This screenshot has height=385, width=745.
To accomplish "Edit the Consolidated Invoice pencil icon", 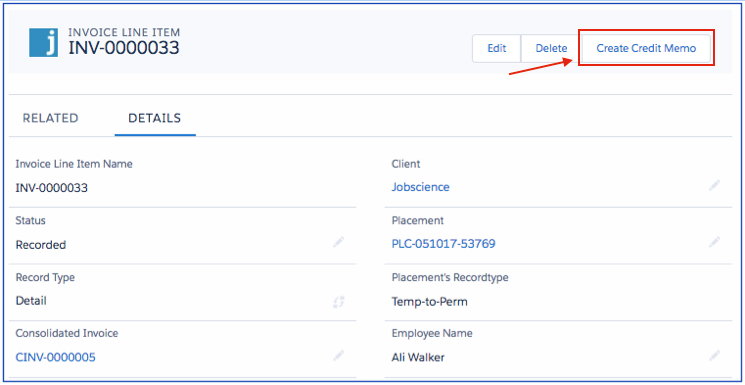I will [338, 355].
